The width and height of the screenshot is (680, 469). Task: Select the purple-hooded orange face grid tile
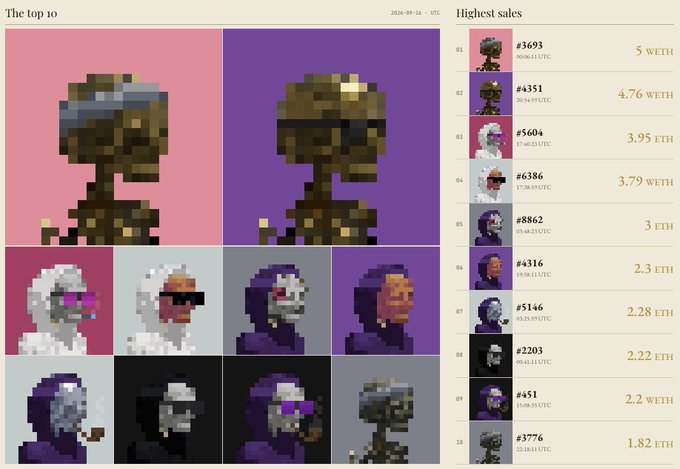coord(386,301)
